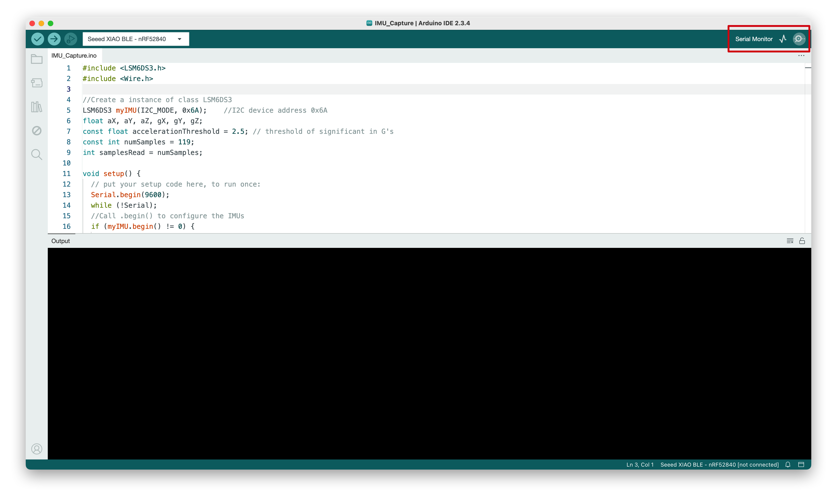Clear the output panel contents
Viewport: 837px width, 504px height.
tap(790, 241)
